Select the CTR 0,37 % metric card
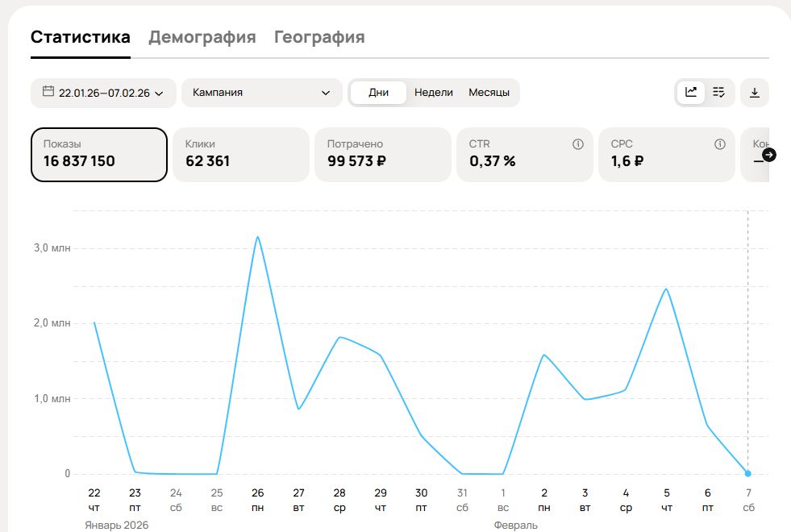This screenshot has height=532, width=791. (524, 154)
